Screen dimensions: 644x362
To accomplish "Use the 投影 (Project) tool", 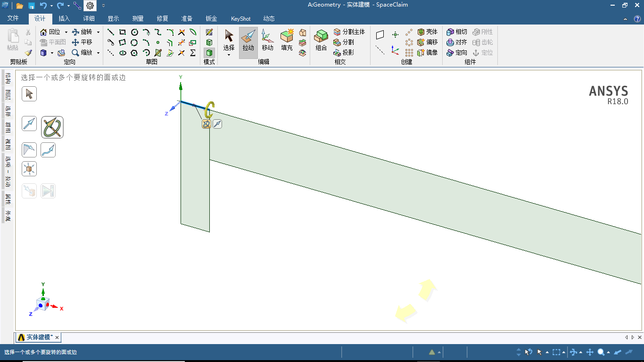I will click(x=344, y=53).
